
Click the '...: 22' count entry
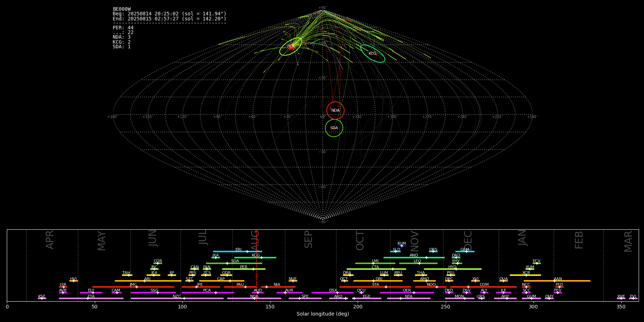123,32
